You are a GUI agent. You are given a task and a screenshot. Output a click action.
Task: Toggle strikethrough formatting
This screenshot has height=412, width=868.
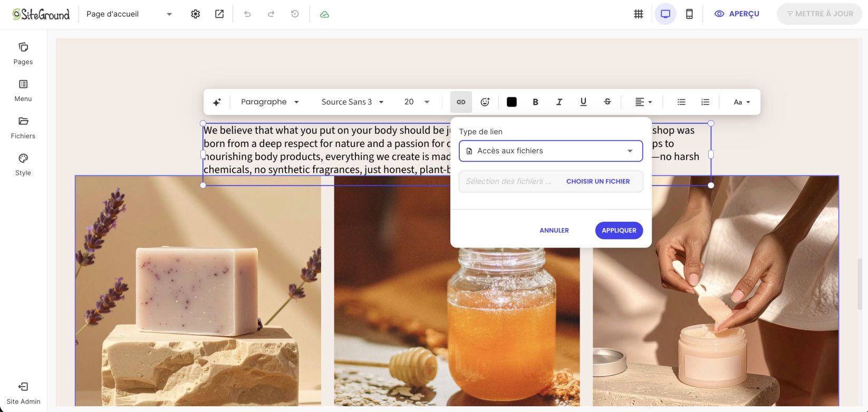tap(607, 102)
